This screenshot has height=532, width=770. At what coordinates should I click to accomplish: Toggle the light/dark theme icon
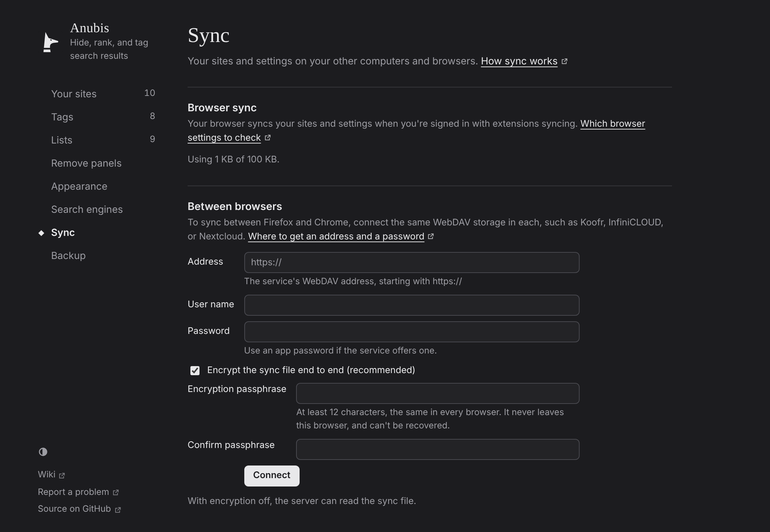pos(43,452)
